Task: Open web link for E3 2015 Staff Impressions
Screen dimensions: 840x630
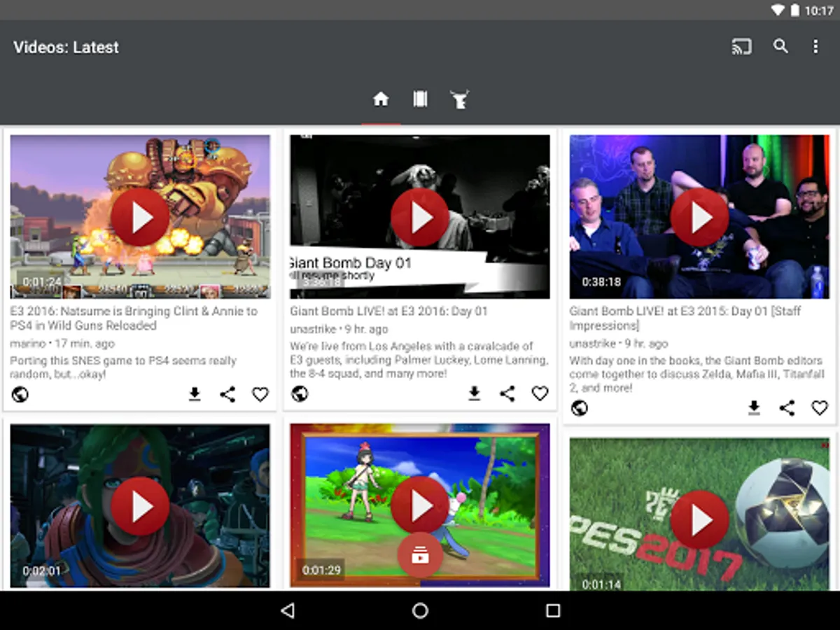Action: (580, 408)
